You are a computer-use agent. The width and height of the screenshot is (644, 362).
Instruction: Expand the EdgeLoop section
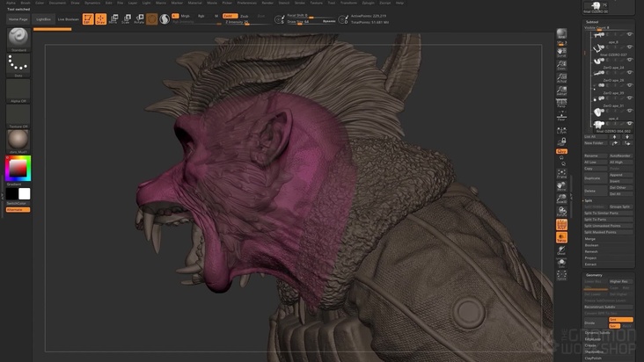tap(593, 339)
